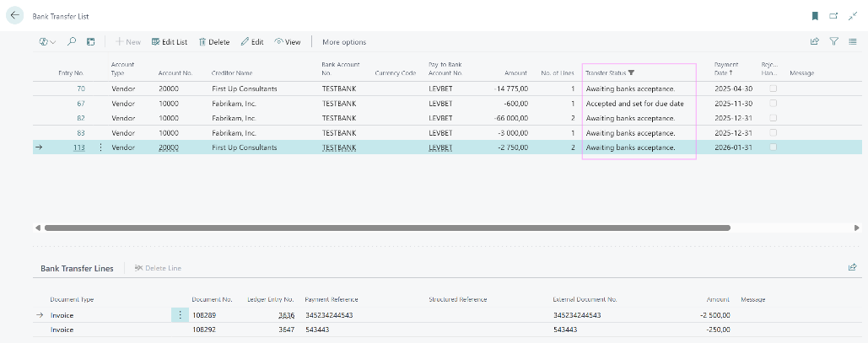Toggle Rejection Handled checkbox for entry 70

(x=773, y=88)
